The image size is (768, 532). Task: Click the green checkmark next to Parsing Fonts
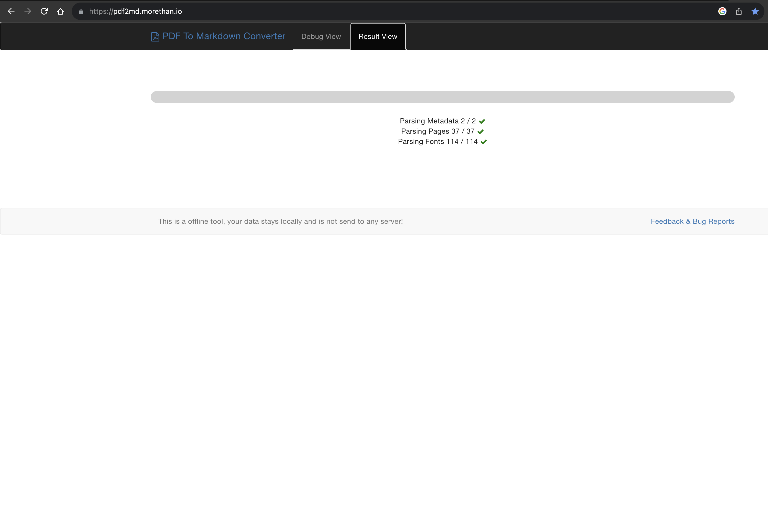pyautogui.click(x=484, y=142)
